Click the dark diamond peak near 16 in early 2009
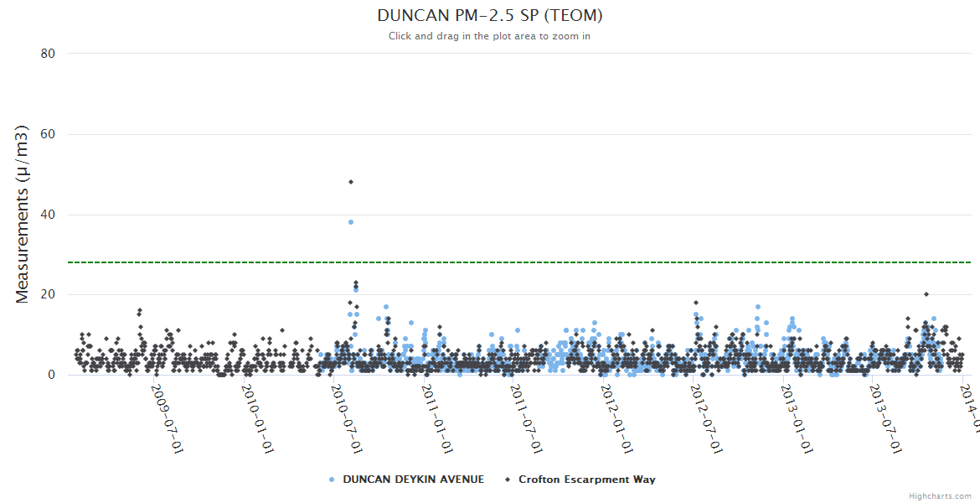The height and width of the screenshot is (503, 980). click(140, 310)
